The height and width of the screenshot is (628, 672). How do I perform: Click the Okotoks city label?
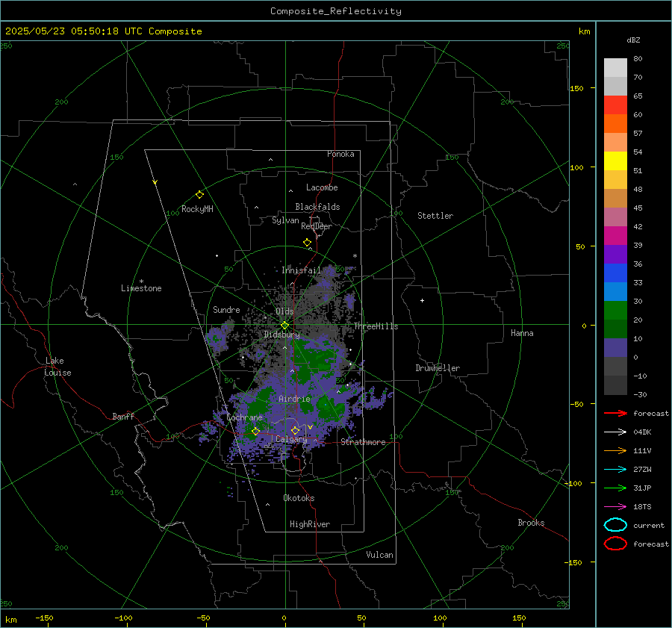299,498
